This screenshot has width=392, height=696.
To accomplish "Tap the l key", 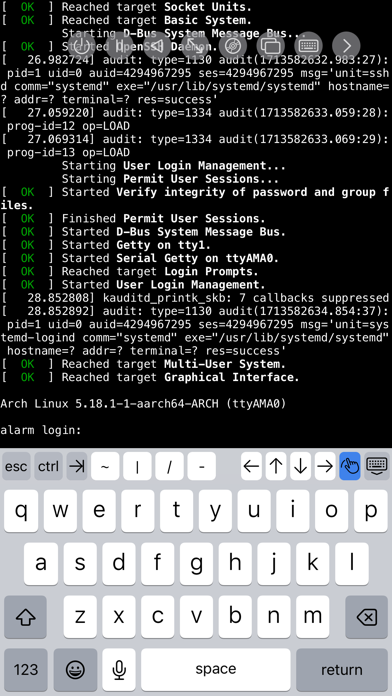I will point(352,563).
